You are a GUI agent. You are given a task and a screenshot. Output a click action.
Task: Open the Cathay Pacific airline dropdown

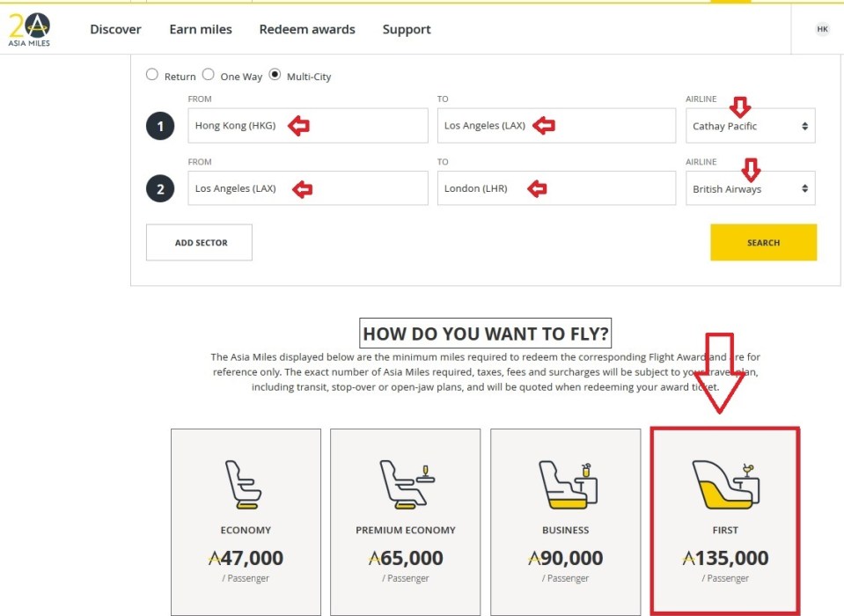pos(750,126)
